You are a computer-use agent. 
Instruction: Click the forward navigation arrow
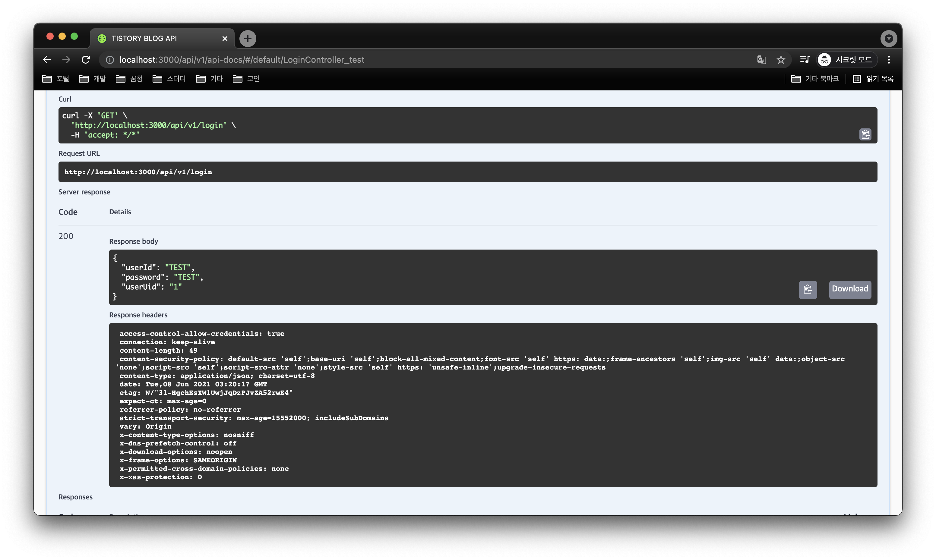pos(66,60)
